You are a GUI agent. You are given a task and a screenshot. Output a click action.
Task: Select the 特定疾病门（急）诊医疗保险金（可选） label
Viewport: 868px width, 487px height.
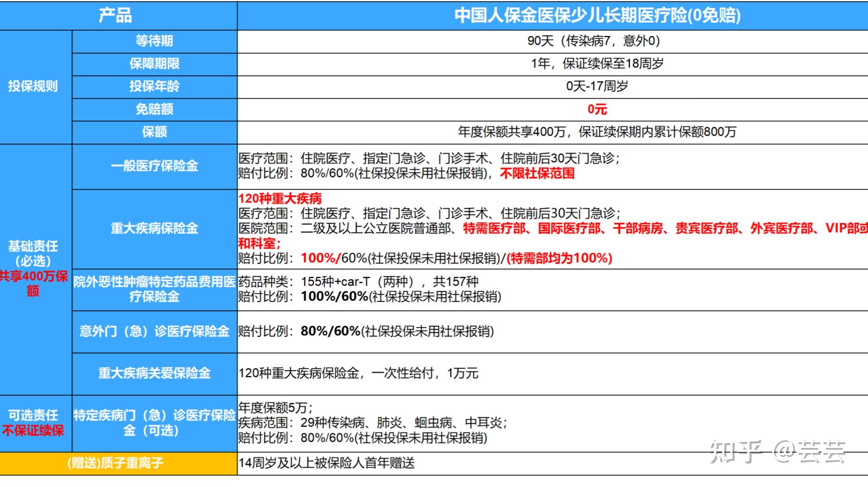[154, 423]
